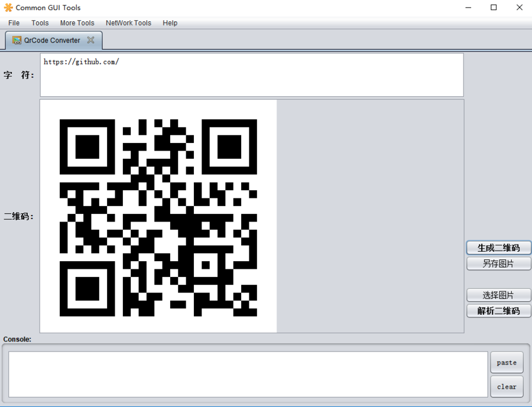Click the minimize button in the title bar
This screenshot has width=532, height=407.
click(x=468, y=7)
